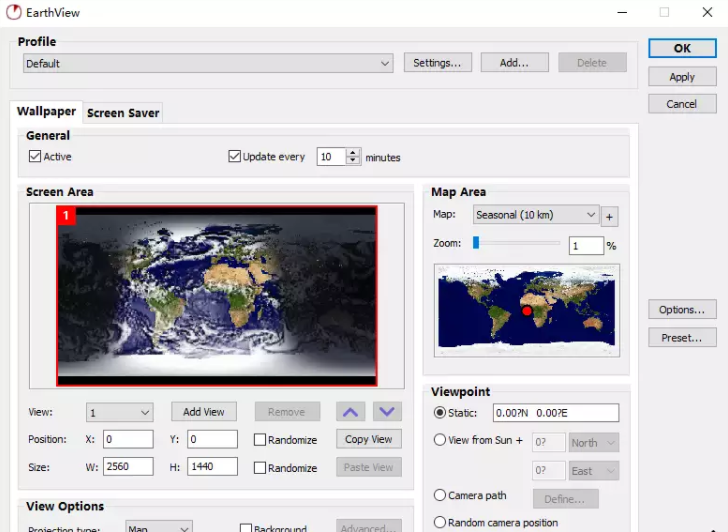The image size is (728, 532).
Task: Switch to the Screen Saver tab
Action: (123, 113)
